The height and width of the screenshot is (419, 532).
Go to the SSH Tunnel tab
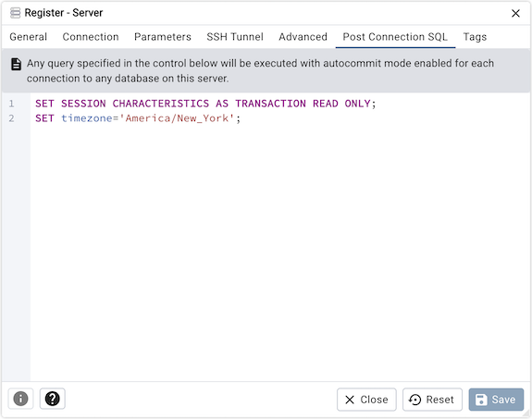coord(235,37)
